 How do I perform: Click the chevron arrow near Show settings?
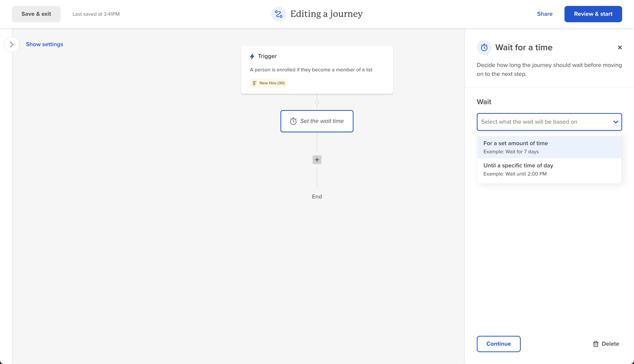click(11, 44)
